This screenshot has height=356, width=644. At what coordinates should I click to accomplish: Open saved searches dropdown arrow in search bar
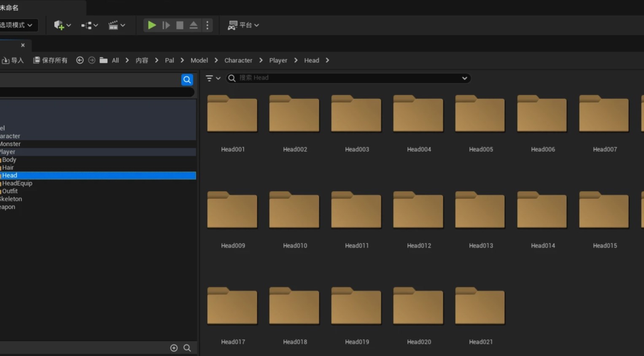[464, 78]
